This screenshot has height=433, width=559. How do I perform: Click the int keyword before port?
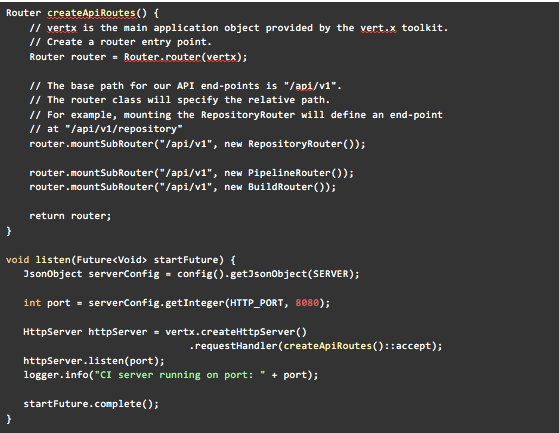click(32, 303)
